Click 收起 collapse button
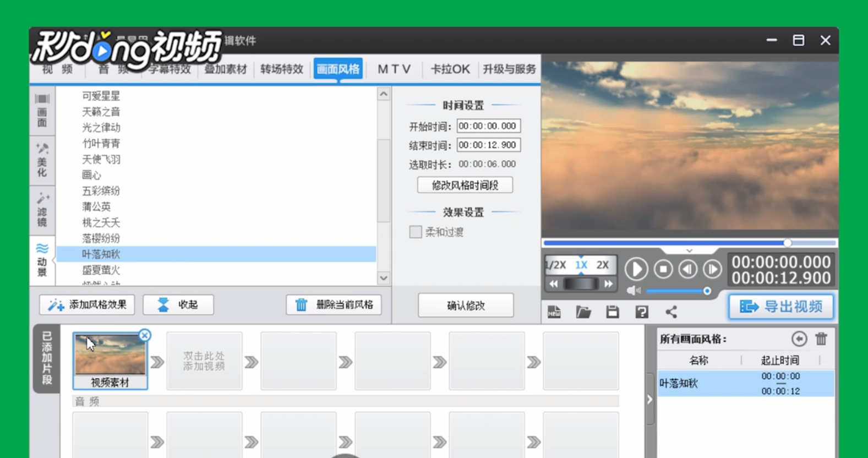 [x=178, y=304]
